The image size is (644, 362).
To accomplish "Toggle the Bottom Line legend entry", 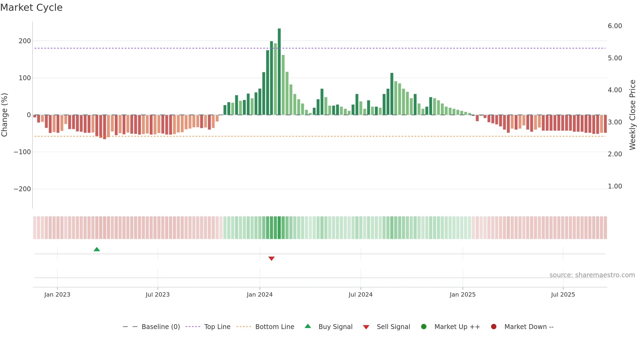I will click(x=265, y=327).
